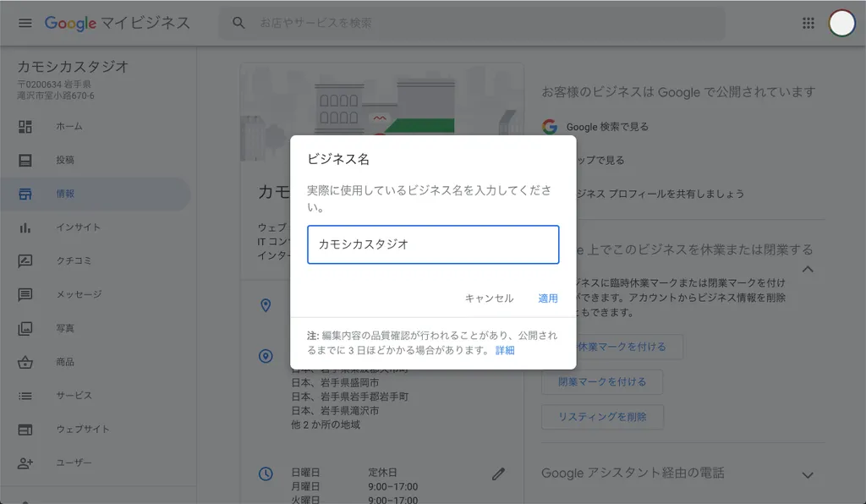Open 投稿 in the sidebar
Image resolution: width=866 pixels, height=504 pixels.
tap(95, 160)
